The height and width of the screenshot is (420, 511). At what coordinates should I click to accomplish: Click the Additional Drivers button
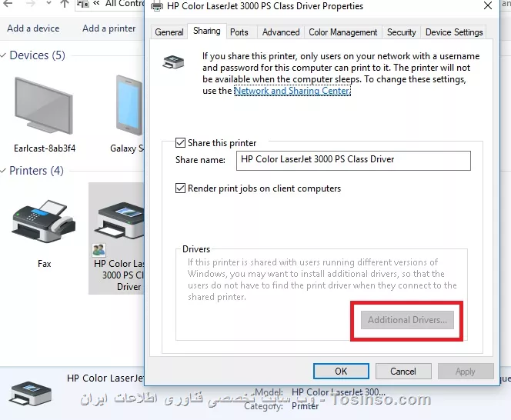407,320
